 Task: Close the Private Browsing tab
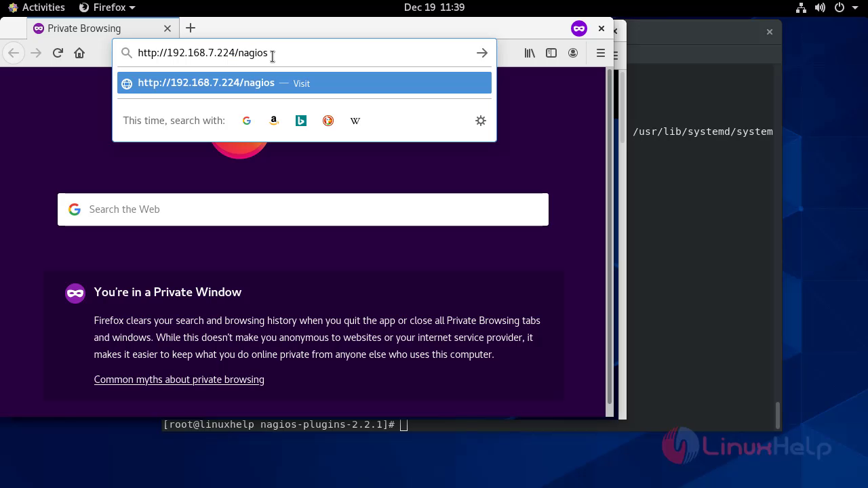coord(167,28)
